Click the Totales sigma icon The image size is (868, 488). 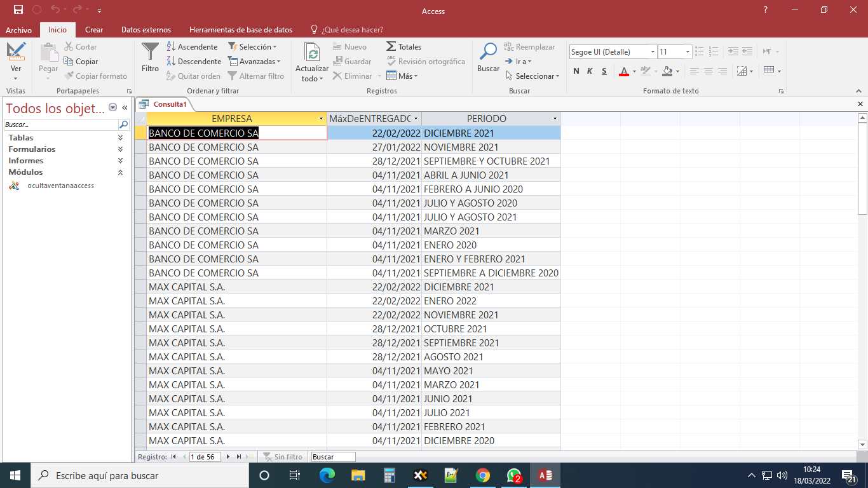(x=391, y=47)
